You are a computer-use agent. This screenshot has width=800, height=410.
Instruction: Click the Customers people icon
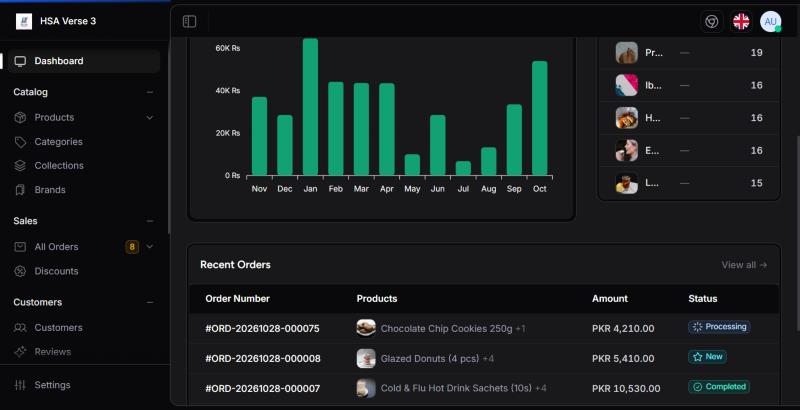coord(20,327)
